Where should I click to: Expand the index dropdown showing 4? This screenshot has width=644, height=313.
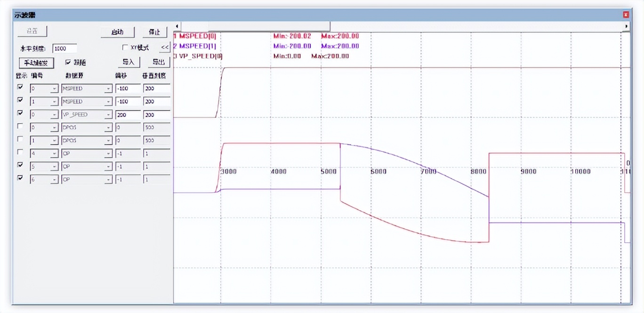click(x=54, y=154)
